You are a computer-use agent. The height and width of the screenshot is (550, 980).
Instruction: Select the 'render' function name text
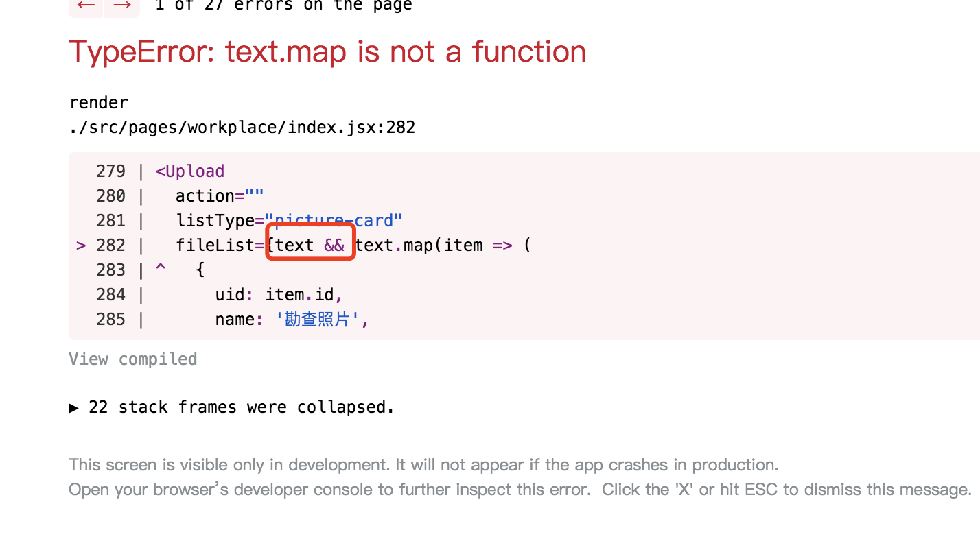(x=98, y=102)
